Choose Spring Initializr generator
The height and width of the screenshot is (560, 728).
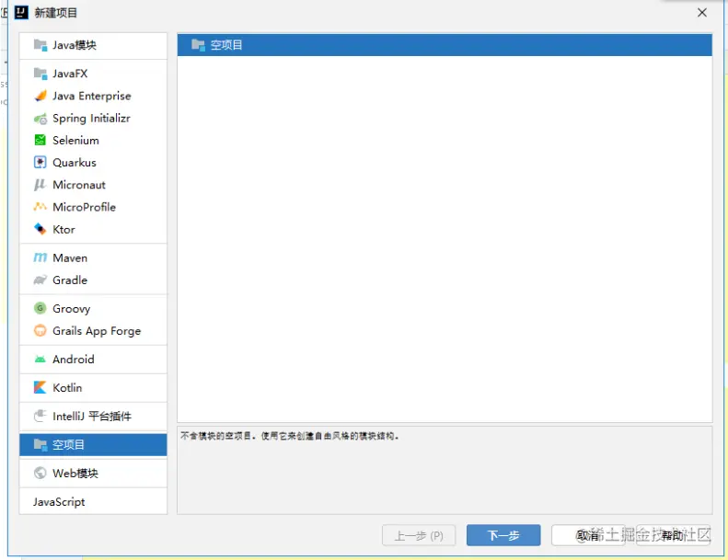93,119
